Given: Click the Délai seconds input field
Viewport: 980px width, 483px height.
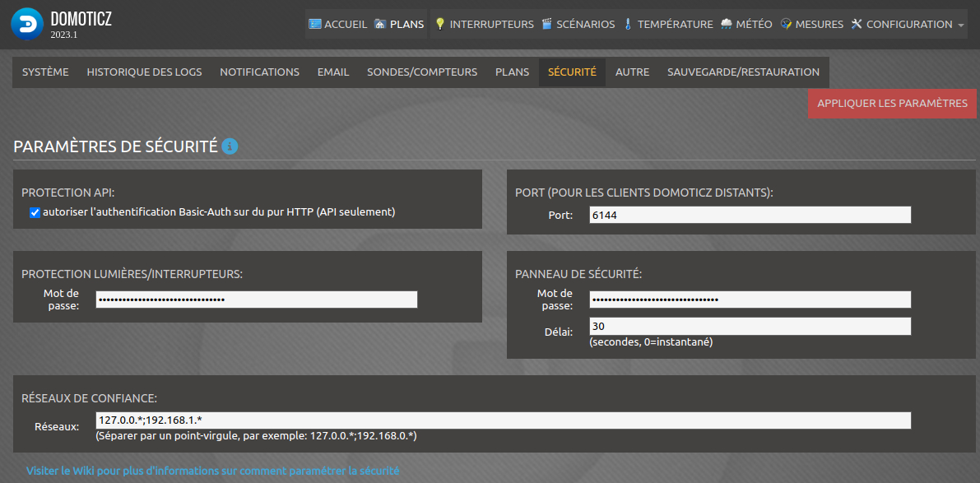Looking at the screenshot, I should (x=750, y=327).
